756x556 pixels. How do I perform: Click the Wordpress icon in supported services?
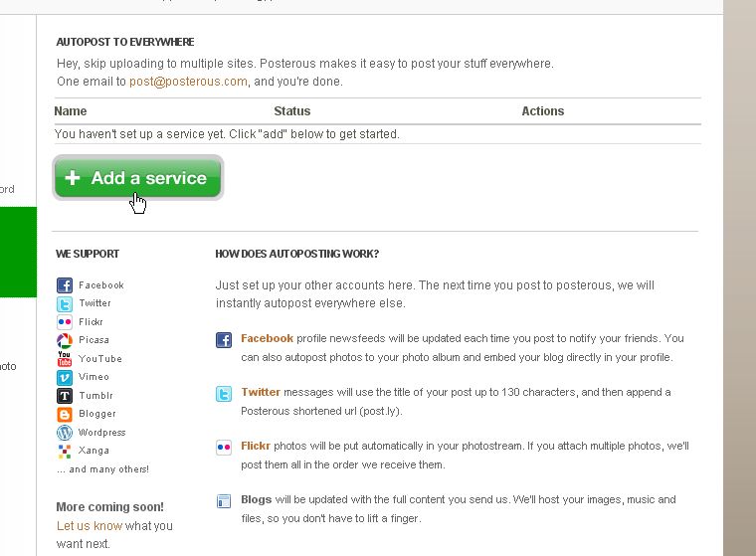tap(64, 433)
